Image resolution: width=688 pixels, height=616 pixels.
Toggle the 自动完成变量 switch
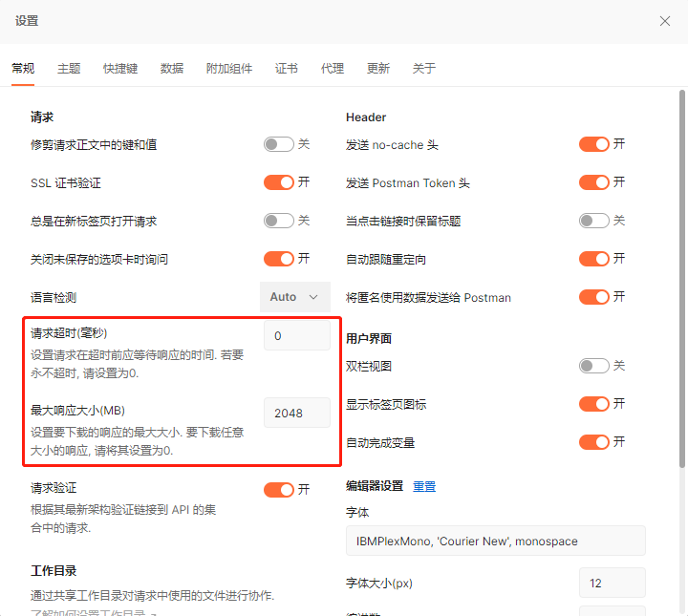[594, 442]
